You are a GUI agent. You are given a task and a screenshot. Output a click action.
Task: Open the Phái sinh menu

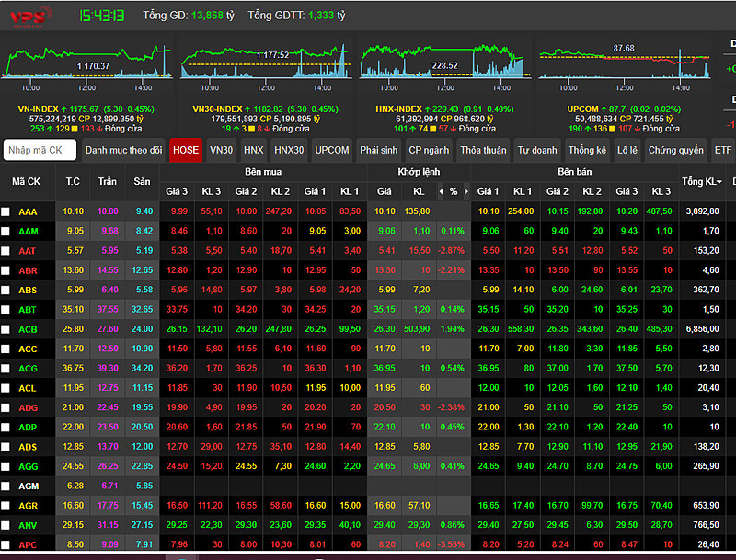tap(378, 150)
